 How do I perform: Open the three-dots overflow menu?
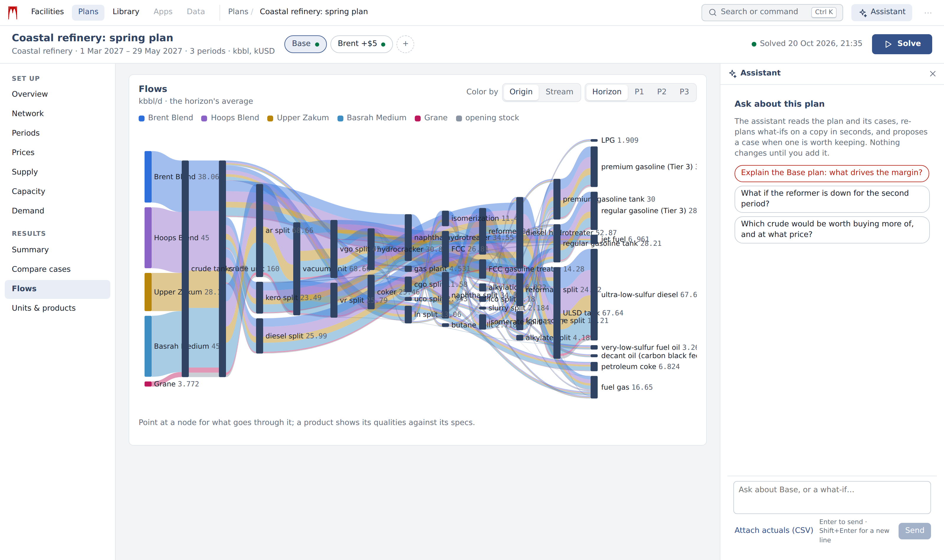point(928,12)
